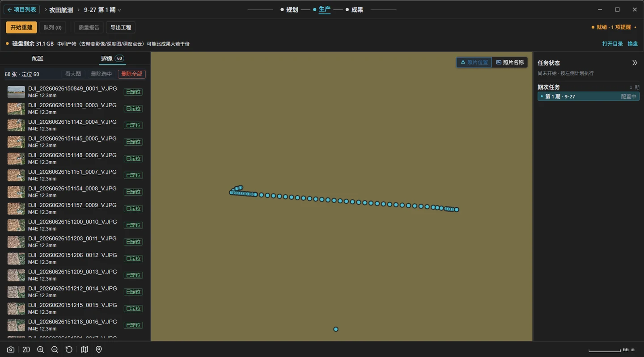Screen dimensions: 644x357
Task: Open thumbnail of DJI_20260626150849_0001_V.JPG
Action: (x=16, y=92)
